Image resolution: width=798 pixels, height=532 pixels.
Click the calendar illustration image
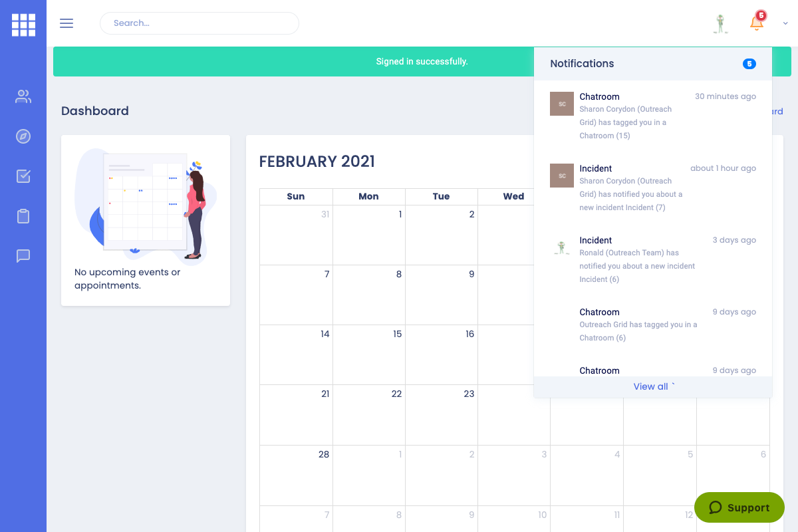(146, 206)
